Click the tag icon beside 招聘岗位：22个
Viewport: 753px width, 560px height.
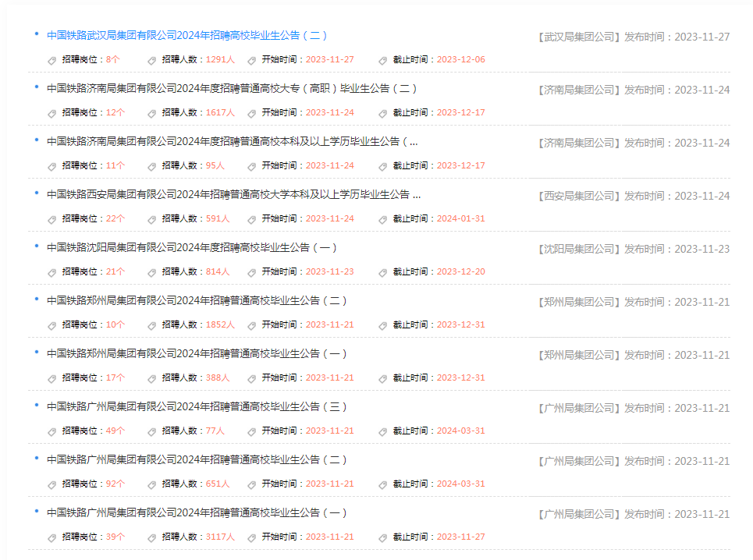click(x=52, y=219)
